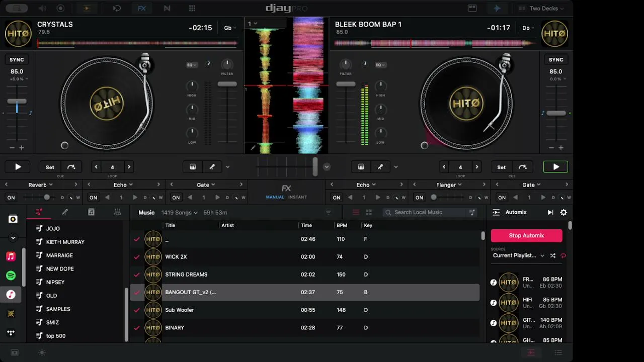Click the Automix shuffle icon
This screenshot has width=644, height=362.
tap(552, 255)
